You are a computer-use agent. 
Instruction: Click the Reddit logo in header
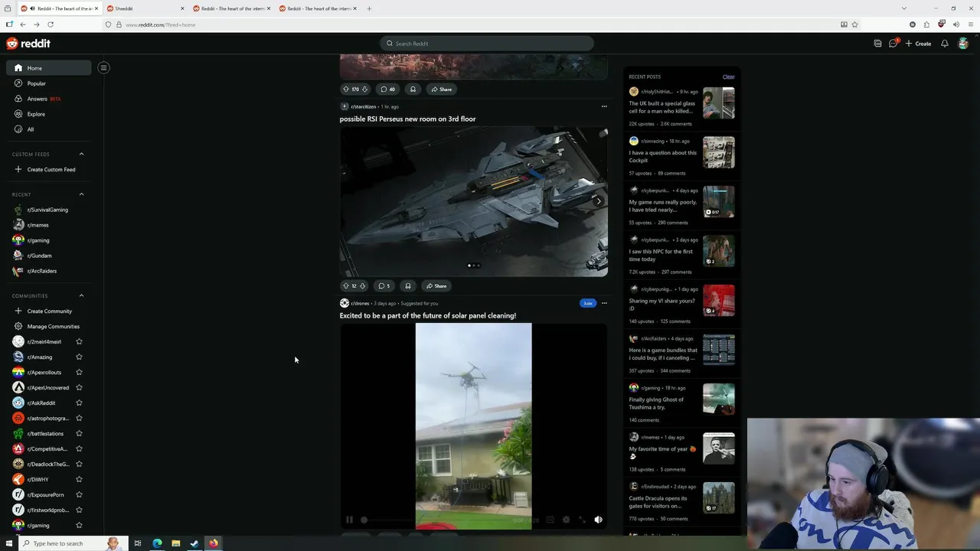28,44
